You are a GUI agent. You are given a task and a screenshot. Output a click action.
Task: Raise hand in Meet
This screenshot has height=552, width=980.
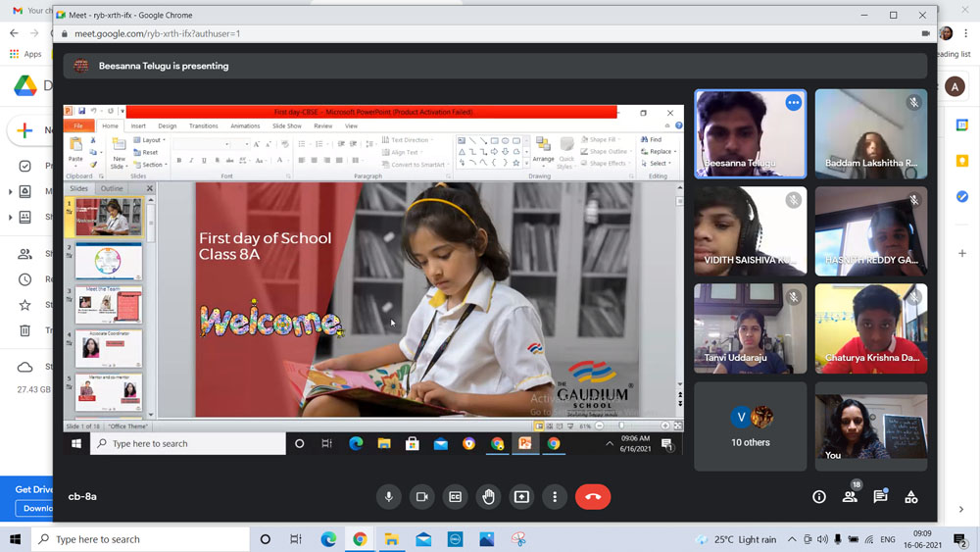pyautogui.click(x=488, y=497)
